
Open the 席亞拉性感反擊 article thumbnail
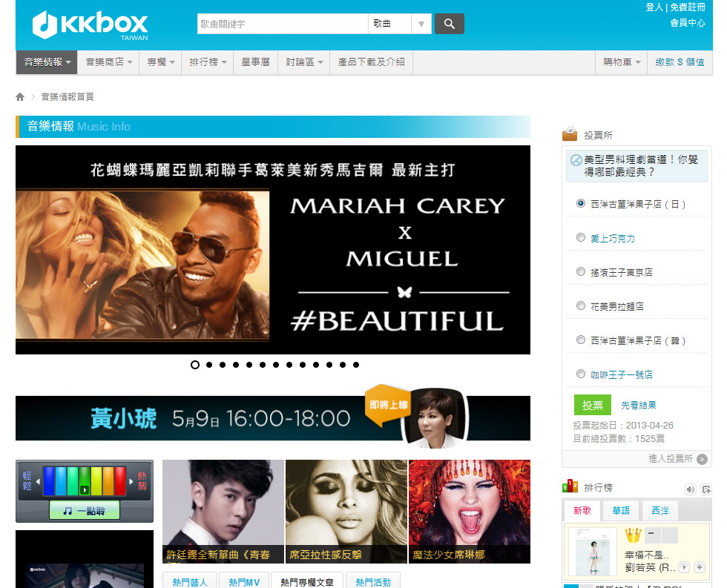point(346,511)
